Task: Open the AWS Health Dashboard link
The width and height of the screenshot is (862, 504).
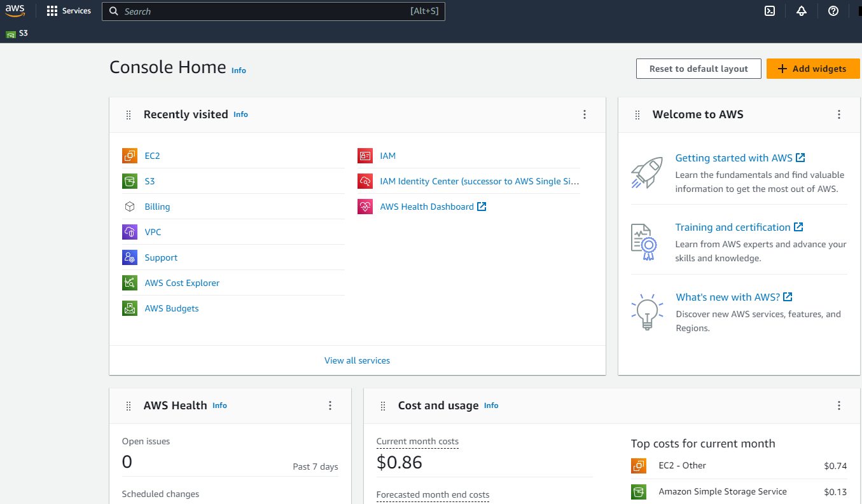Action: (433, 207)
